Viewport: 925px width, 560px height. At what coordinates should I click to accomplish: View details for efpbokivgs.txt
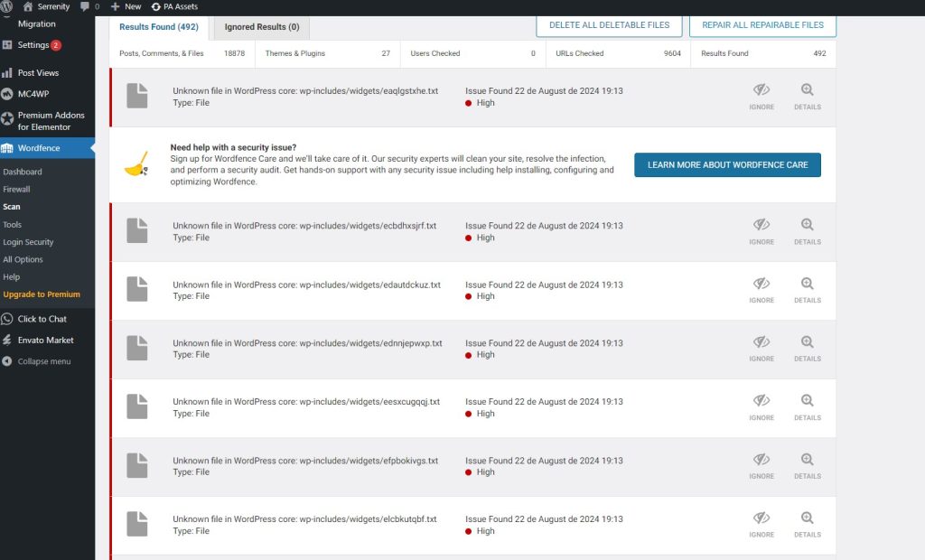(807, 466)
